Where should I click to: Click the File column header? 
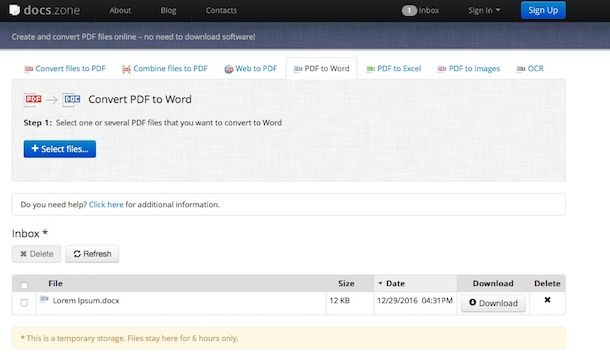55,284
